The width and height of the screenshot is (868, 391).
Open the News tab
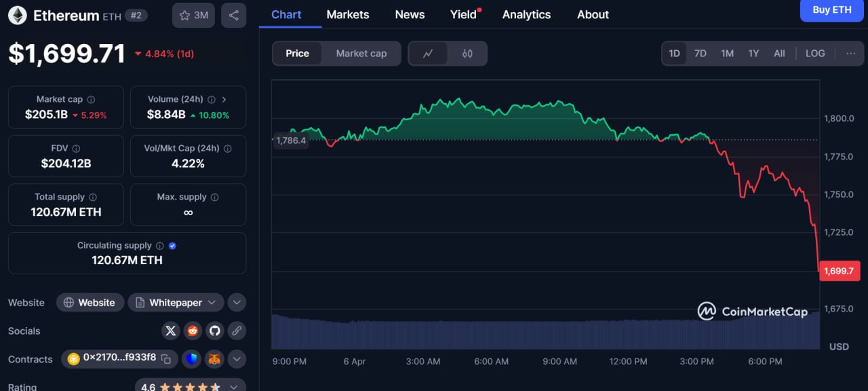click(x=410, y=14)
